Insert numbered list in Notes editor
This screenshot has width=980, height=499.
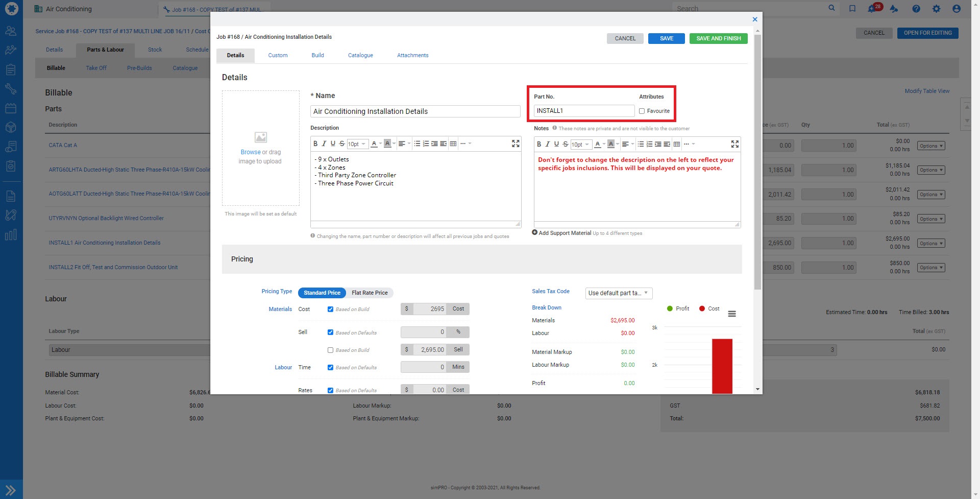point(649,145)
